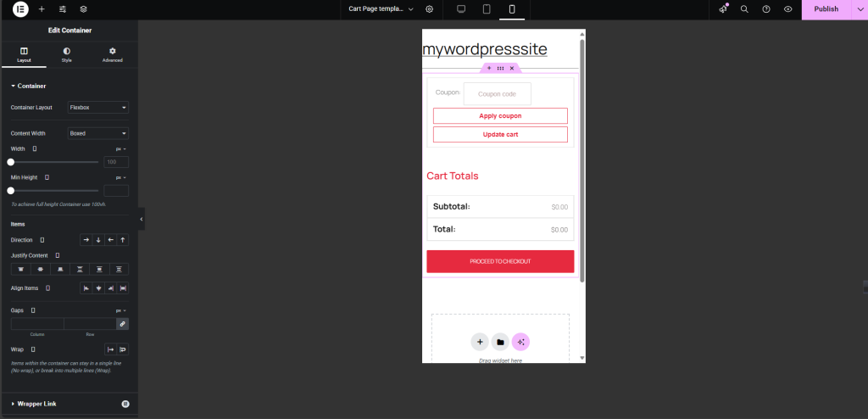
Task: Click the Apply coupon button
Action: click(500, 116)
